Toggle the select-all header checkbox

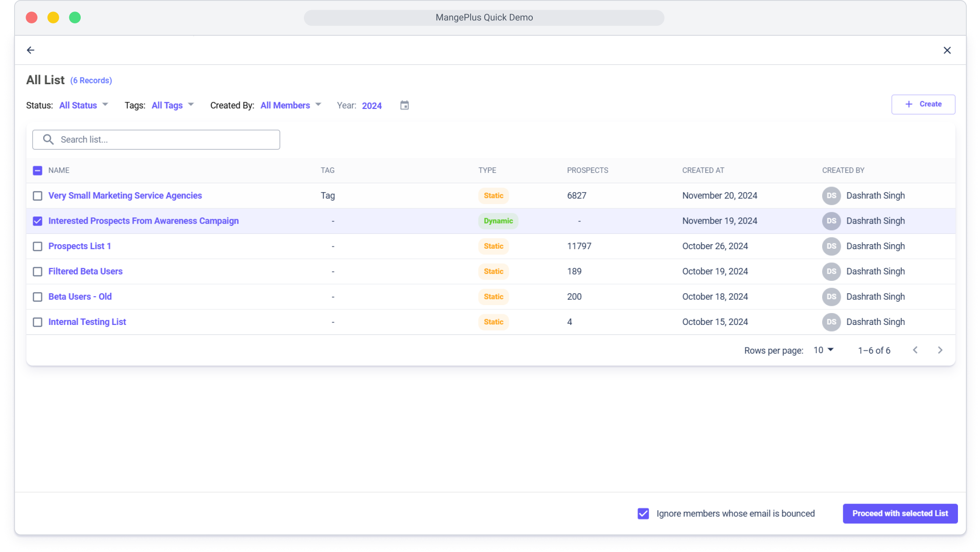(x=37, y=171)
